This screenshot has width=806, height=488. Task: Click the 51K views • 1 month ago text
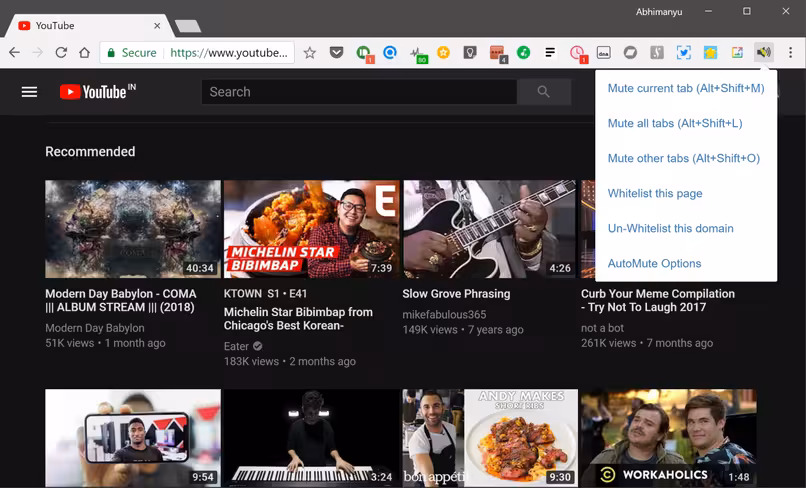[x=105, y=343]
